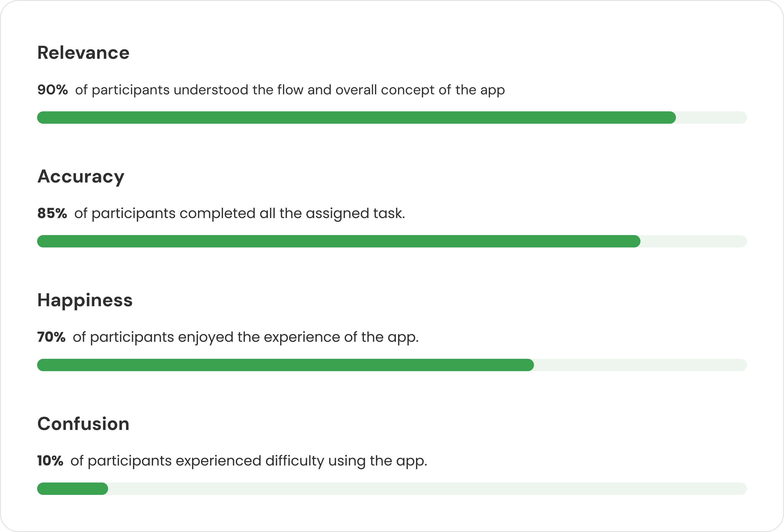784x532 pixels.
Task: Click the Relevance heading
Action: point(83,53)
